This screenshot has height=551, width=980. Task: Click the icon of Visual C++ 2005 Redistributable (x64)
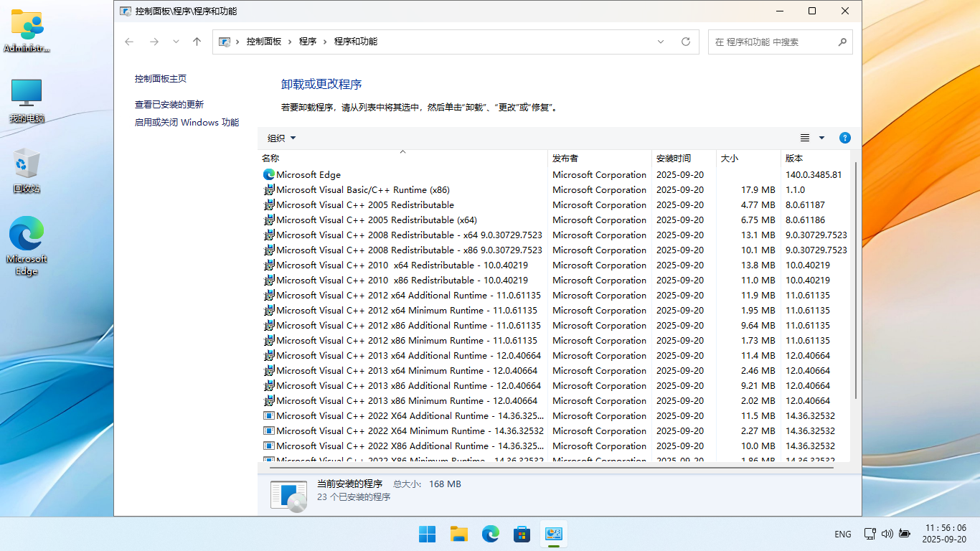point(269,220)
